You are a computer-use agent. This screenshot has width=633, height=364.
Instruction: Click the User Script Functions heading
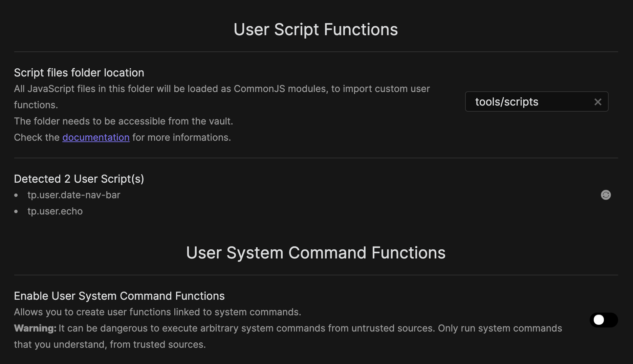click(x=315, y=29)
